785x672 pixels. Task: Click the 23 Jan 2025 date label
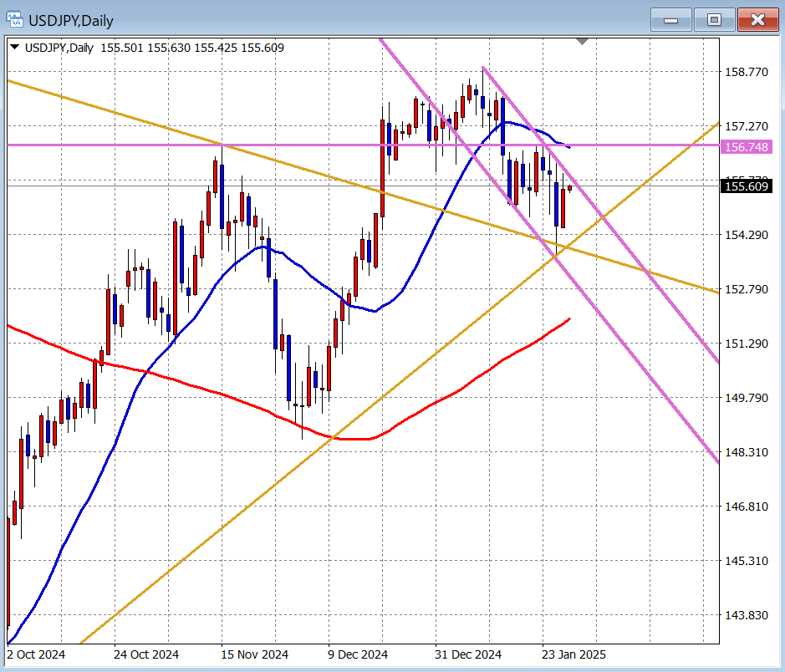573,654
